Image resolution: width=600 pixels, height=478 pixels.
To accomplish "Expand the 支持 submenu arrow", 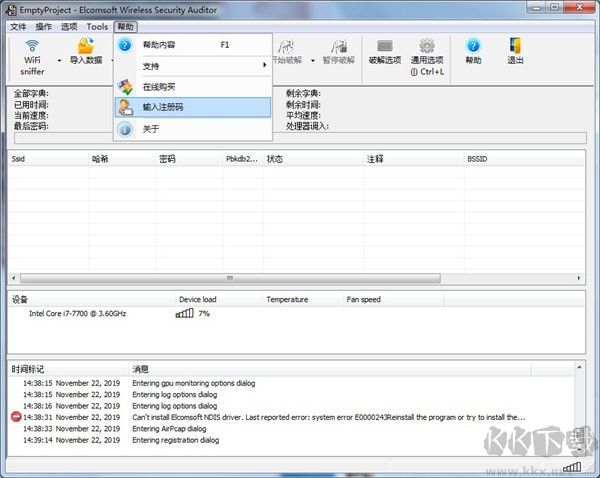I will [x=264, y=65].
